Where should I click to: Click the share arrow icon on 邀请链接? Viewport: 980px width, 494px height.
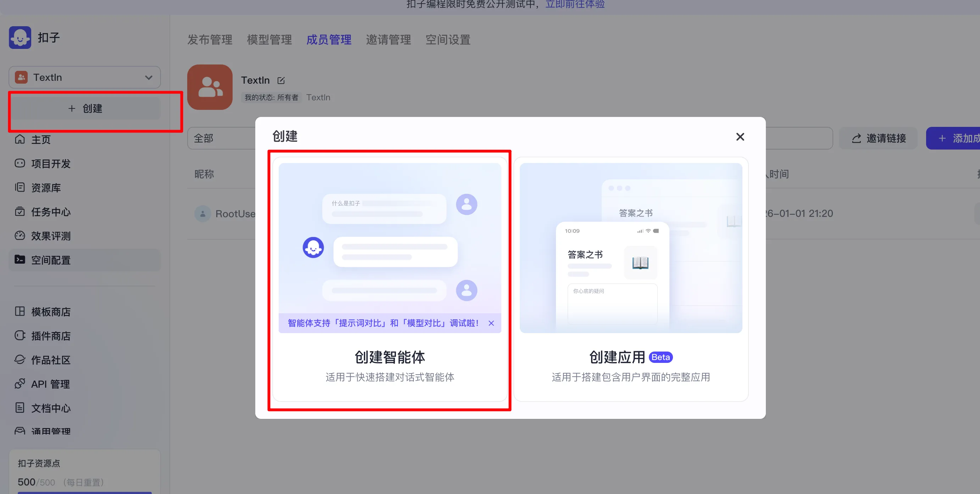click(856, 139)
